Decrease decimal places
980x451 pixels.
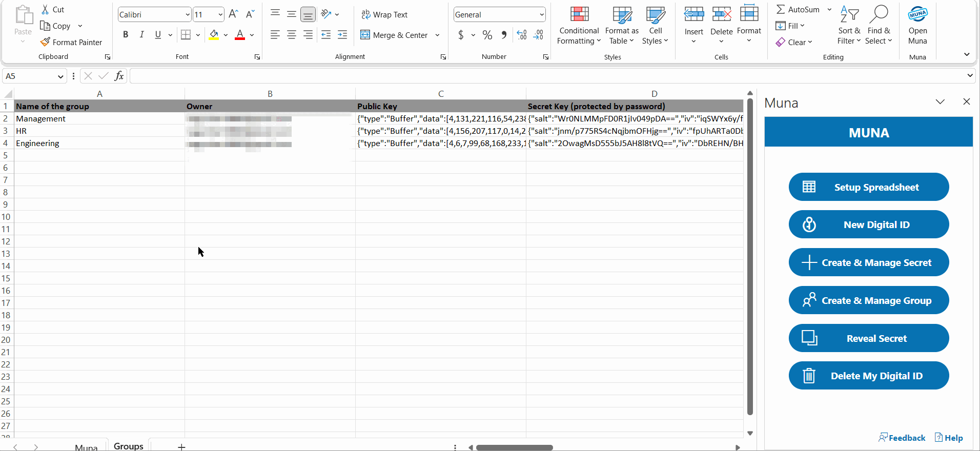click(x=538, y=34)
